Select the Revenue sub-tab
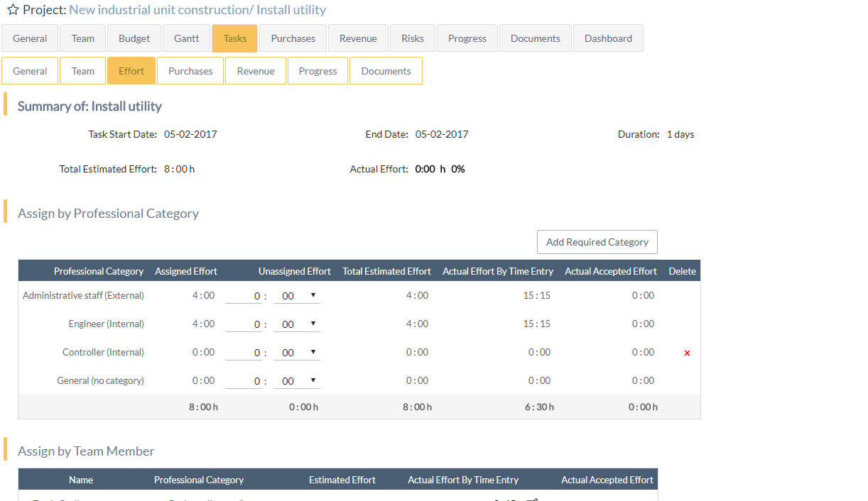This screenshot has height=501, width=868. pos(255,70)
